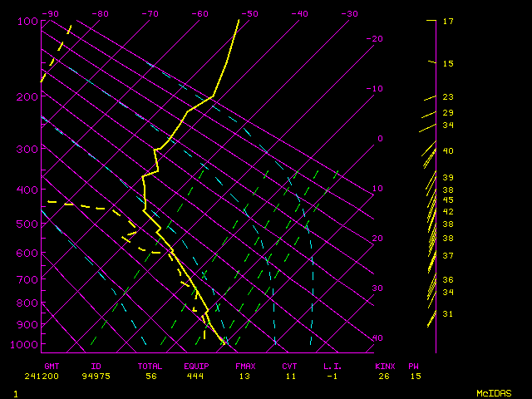Click the KINX value 26
This screenshot has height=399, width=532.
coord(384,377)
